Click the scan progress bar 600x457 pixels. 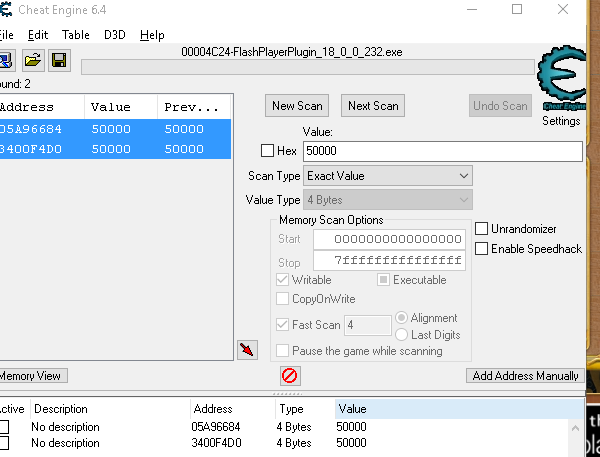click(x=308, y=67)
